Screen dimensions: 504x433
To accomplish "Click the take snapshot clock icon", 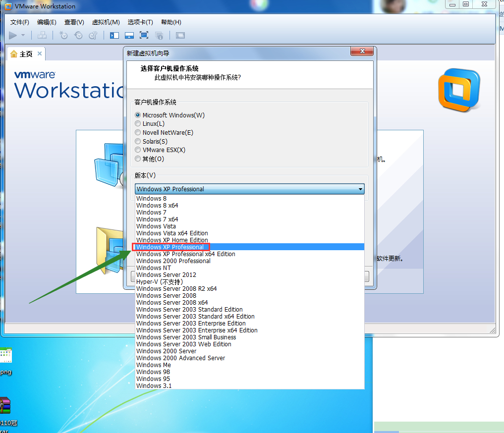I will [x=63, y=35].
